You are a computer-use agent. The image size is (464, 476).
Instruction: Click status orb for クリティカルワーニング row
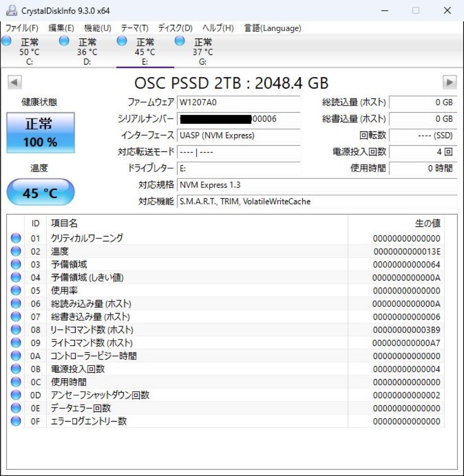(16, 238)
